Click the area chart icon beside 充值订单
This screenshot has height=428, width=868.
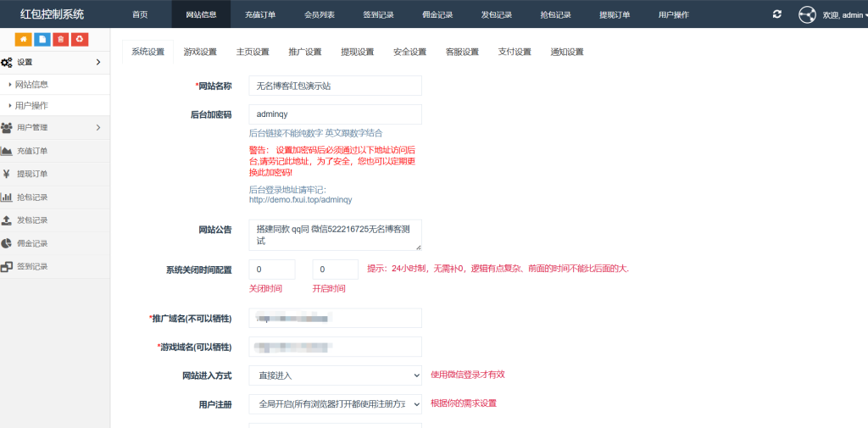click(x=7, y=151)
